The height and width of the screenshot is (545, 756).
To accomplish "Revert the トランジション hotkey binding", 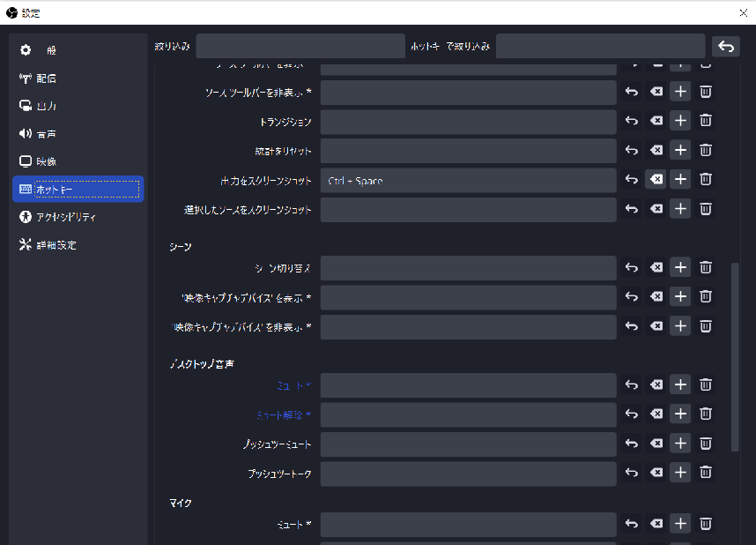I will (x=631, y=121).
